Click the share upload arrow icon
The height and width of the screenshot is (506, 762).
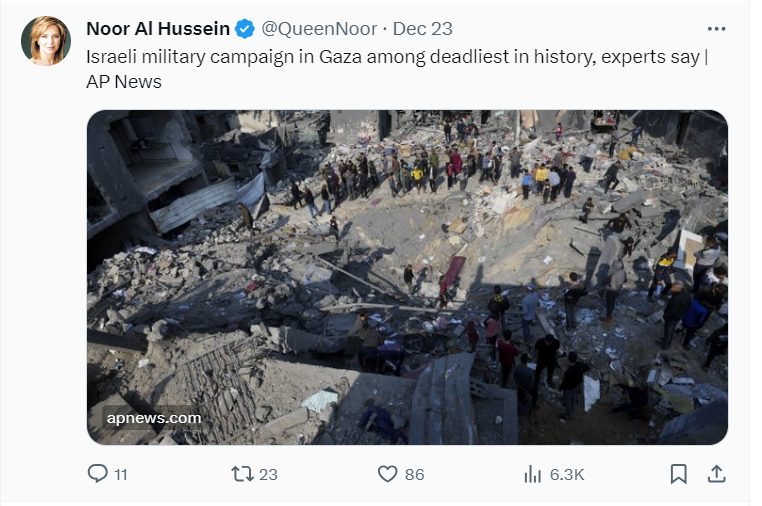pyautogui.click(x=716, y=474)
